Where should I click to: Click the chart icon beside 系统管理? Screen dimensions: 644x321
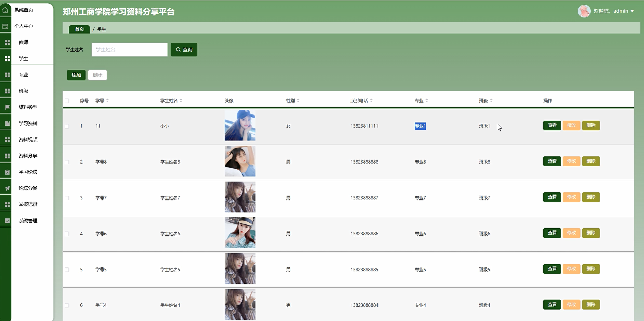click(x=7, y=221)
